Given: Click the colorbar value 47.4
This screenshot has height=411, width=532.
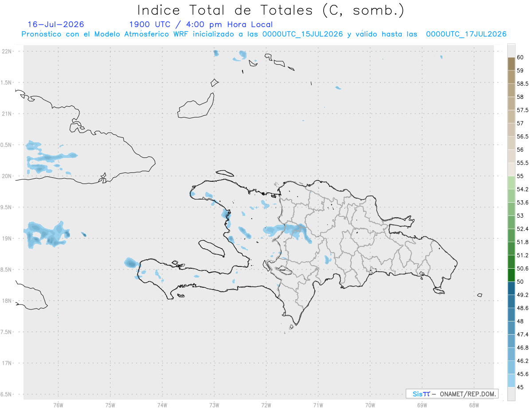Looking at the screenshot, I should coord(523,334).
